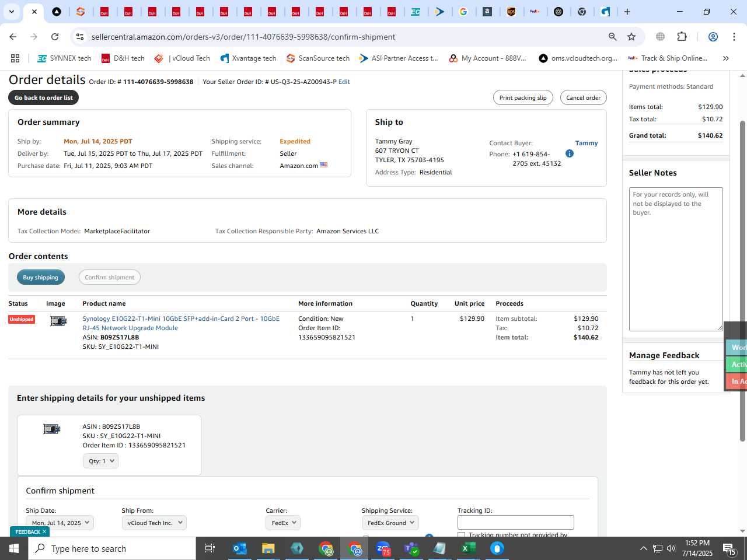
Task: Click the US flag icon next to Amazon.com
Action: point(324,165)
